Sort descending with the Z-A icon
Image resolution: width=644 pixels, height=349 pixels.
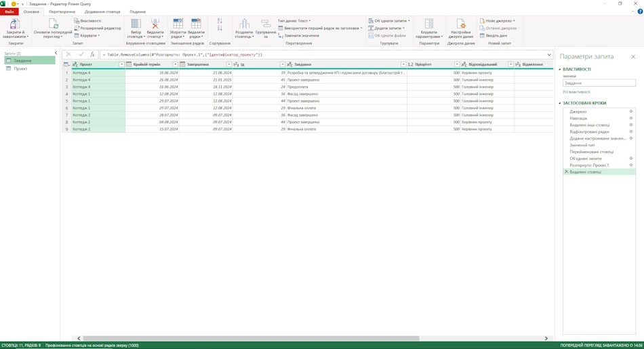220,28
